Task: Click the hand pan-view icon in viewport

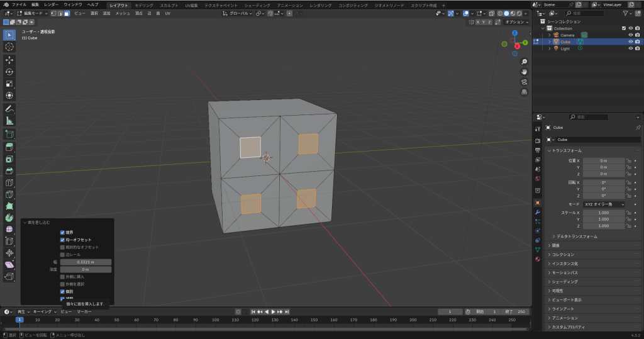Action: [524, 72]
